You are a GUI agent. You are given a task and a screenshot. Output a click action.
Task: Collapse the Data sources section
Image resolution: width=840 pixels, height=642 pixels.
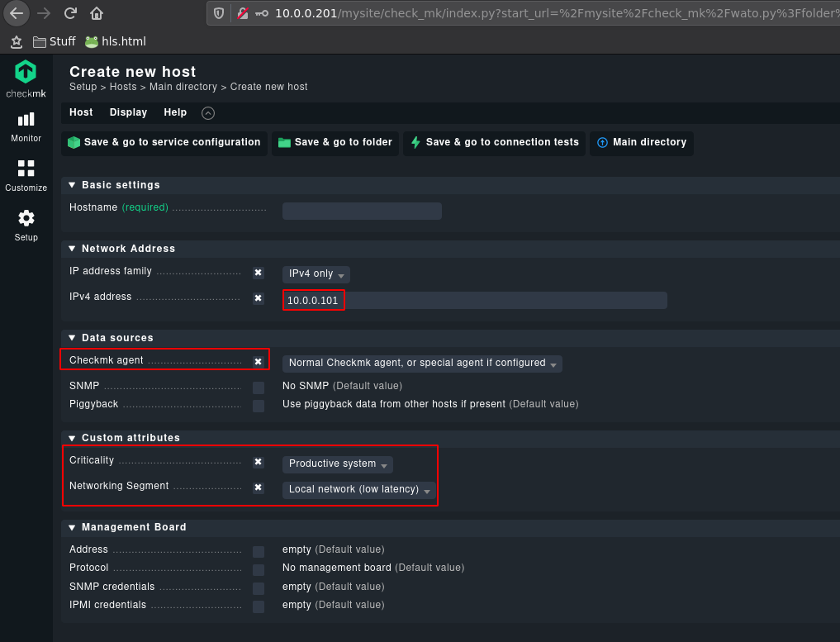[x=72, y=338]
